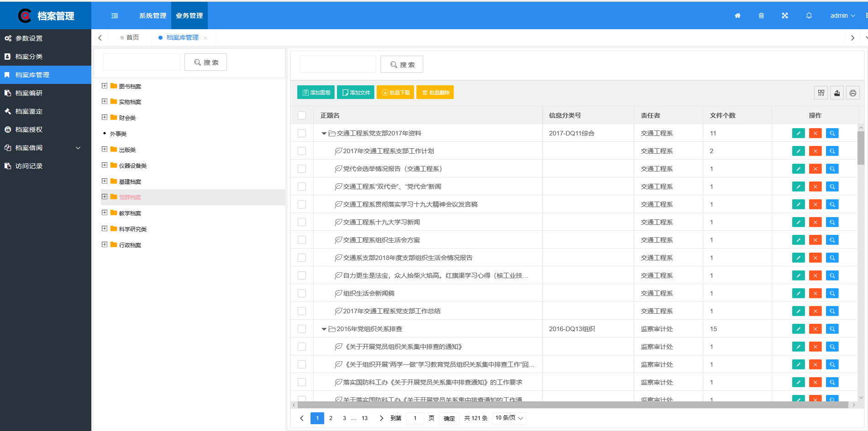This screenshot has width=868, height=431.
Task: Jump to page 13 in pagination
Action: tap(364, 418)
